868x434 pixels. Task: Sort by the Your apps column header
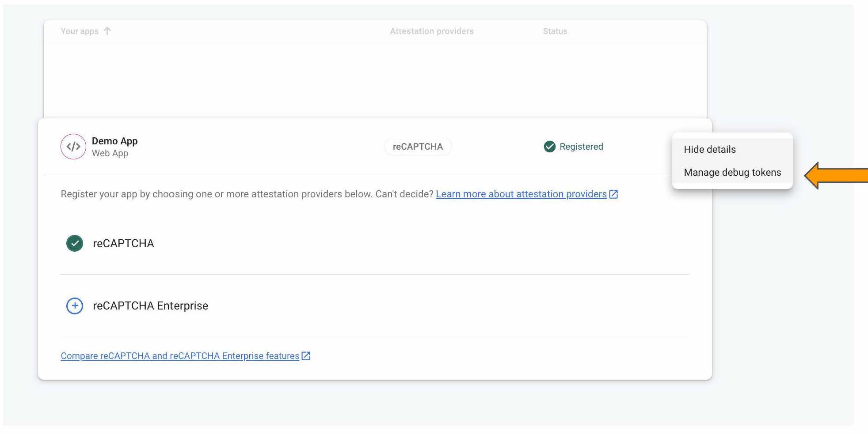point(80,31)
